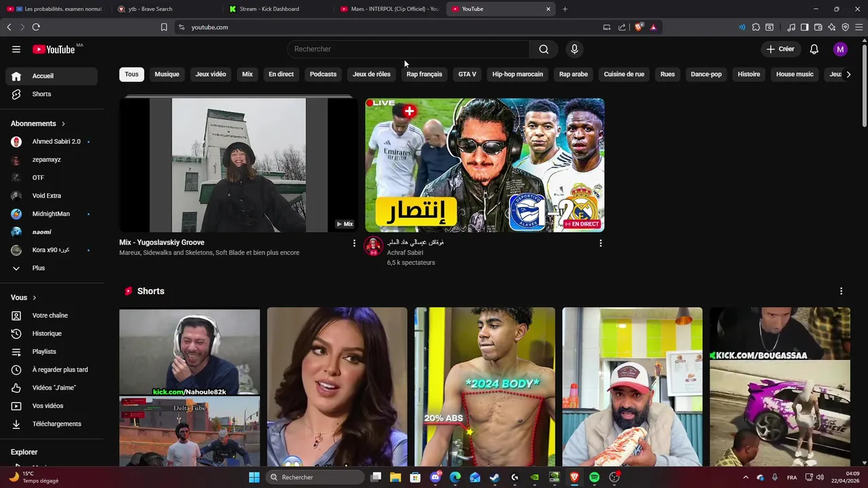Switch to ytb - Brave Search tab
Image resolution: width=868 pixels, height=488 pixels.
click(167, 9)
